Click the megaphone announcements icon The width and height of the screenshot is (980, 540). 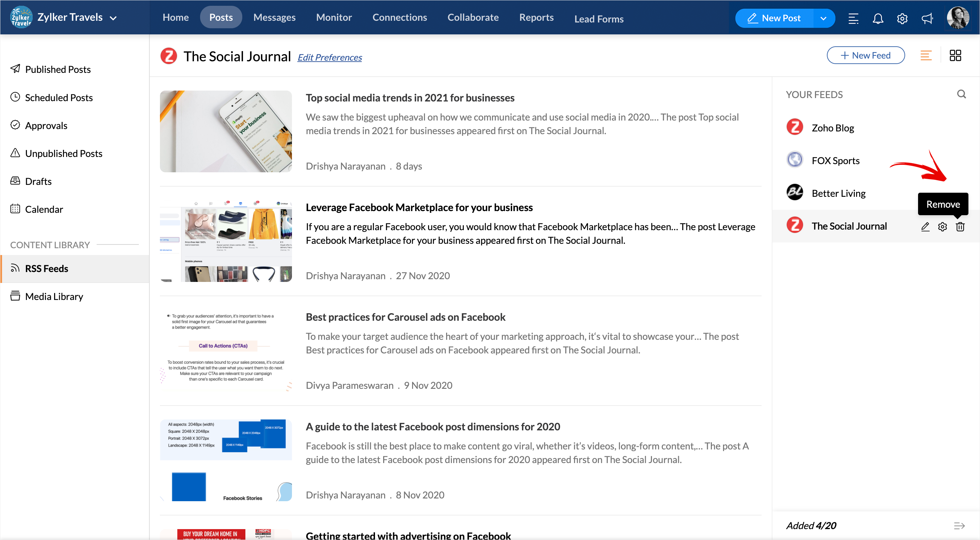point(927,18)
